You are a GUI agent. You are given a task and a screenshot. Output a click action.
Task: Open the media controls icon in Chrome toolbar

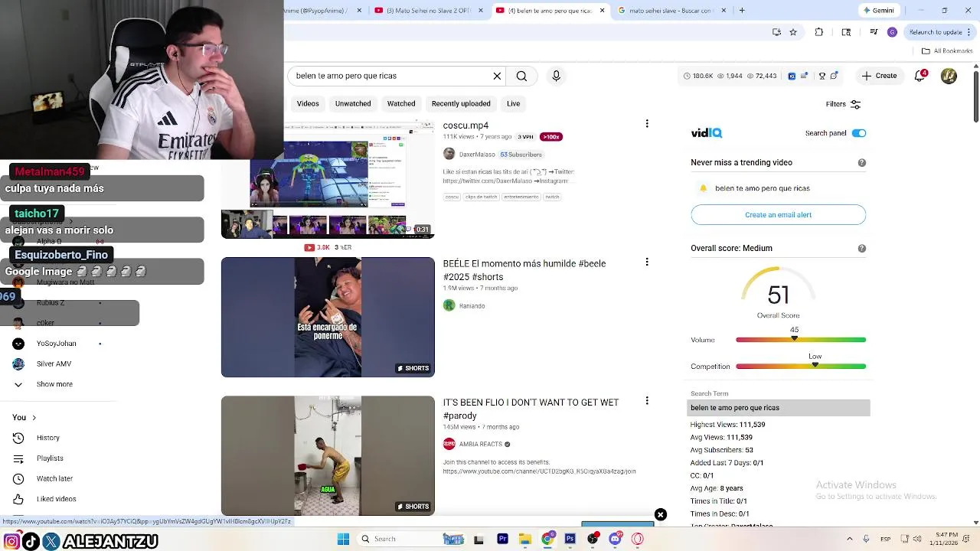coord(874,32)
